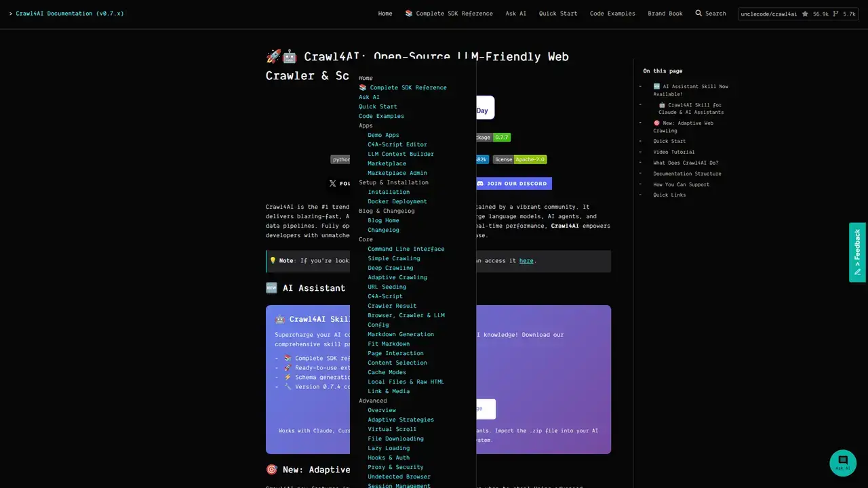Click the X (Twitter) follow icon
This screenshot has height=488, width=868.
(332, 183)
